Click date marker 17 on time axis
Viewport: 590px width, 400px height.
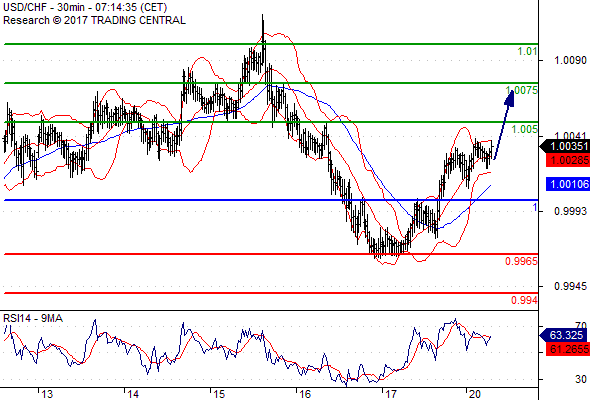pos(391,394)
